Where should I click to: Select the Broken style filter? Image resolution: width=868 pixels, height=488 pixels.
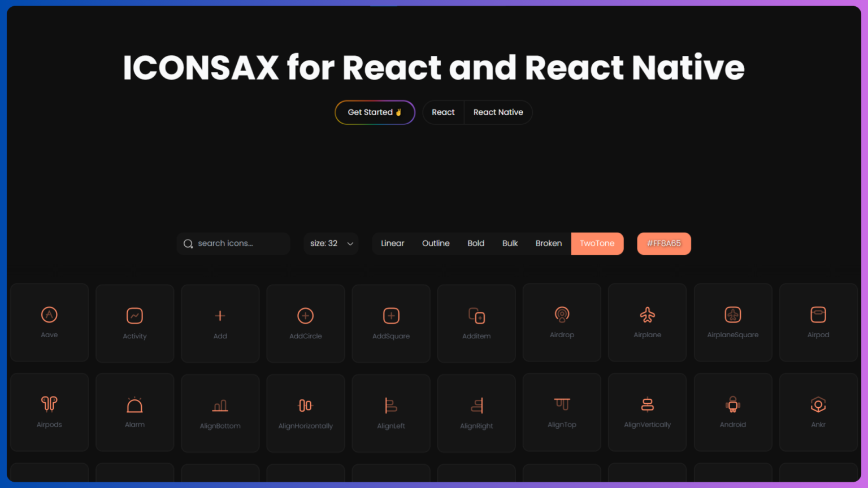pyautogui.click(x=548, y=243)
